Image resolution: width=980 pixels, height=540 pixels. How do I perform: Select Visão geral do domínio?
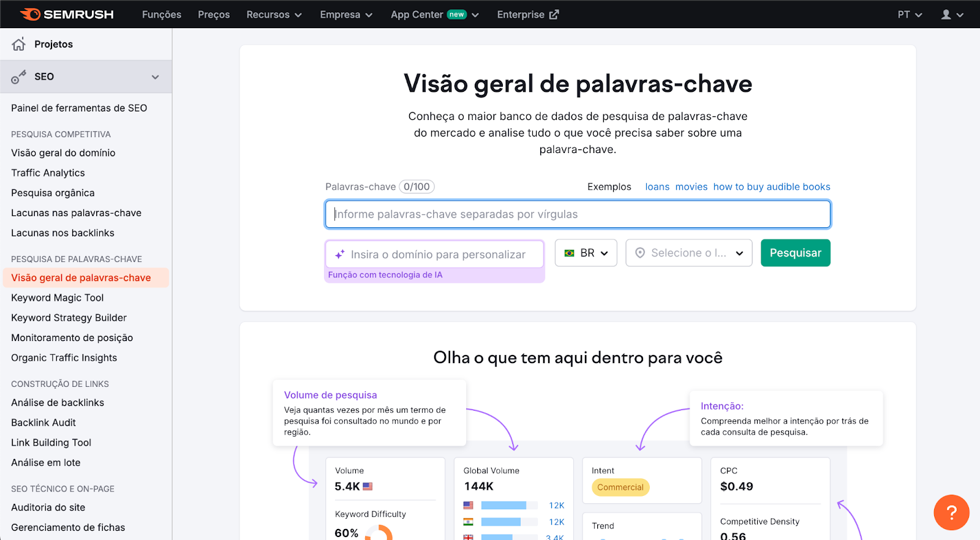tap(63, 152)
